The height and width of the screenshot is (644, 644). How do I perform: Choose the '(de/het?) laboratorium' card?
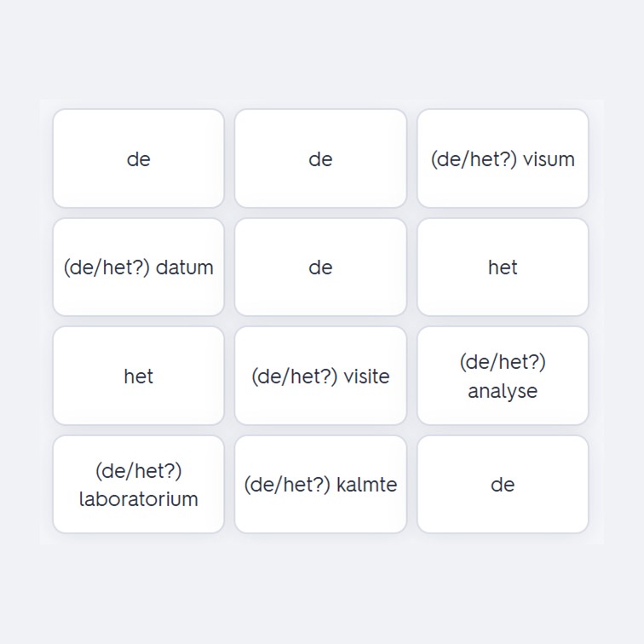click(138, 484)
